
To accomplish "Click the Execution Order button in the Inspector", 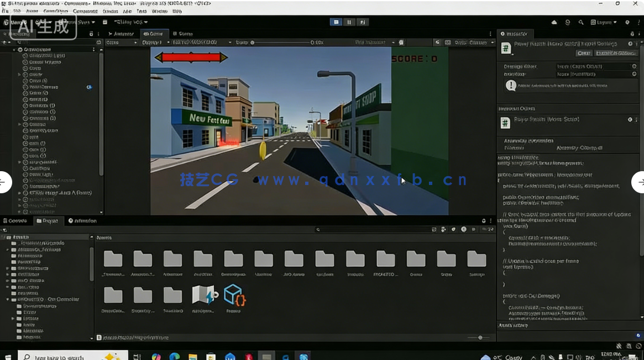I will pyautogui.click(x=616, y=52).
